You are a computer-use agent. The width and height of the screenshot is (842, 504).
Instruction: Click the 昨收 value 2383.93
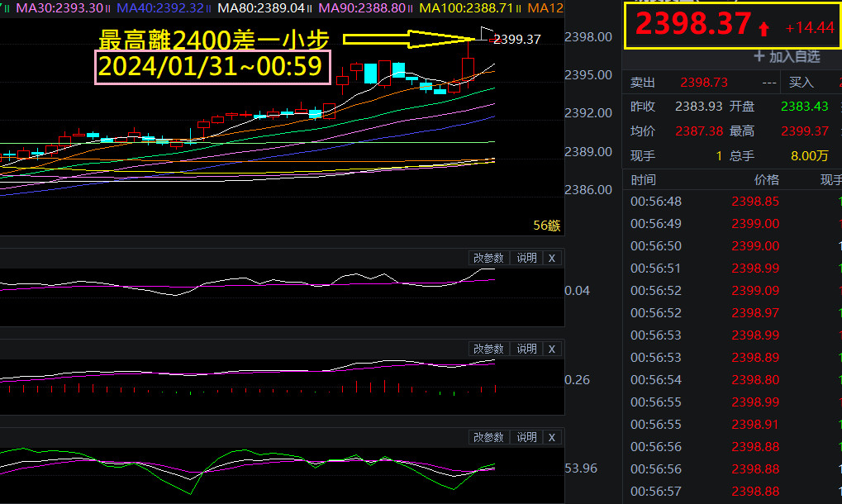(698, 107)
